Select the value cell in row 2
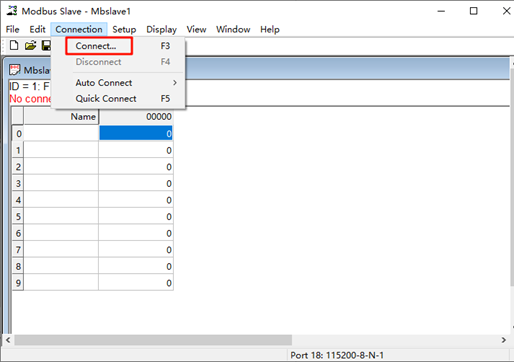The height and width of the screenshot is (362, 514). [x=136, y=166]
